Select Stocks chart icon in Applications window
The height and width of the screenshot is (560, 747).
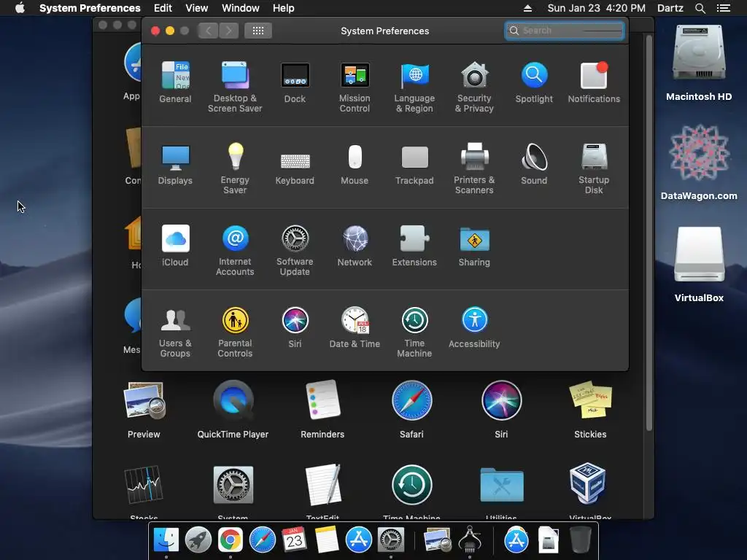click(x=144, y=485)
